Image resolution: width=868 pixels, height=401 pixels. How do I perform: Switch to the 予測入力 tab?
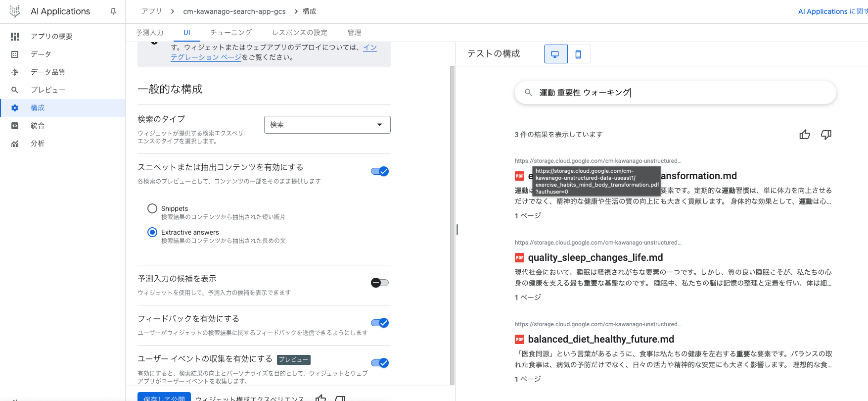coord(150,32)
